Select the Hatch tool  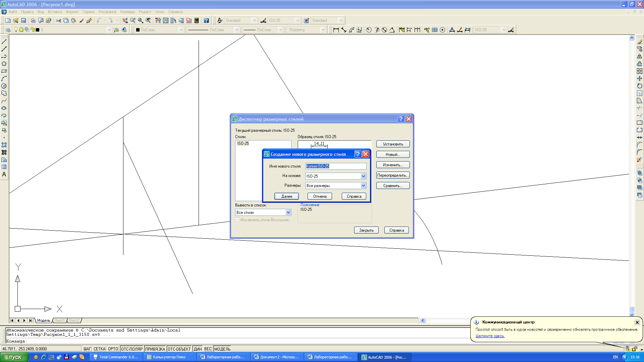(4, 145)
